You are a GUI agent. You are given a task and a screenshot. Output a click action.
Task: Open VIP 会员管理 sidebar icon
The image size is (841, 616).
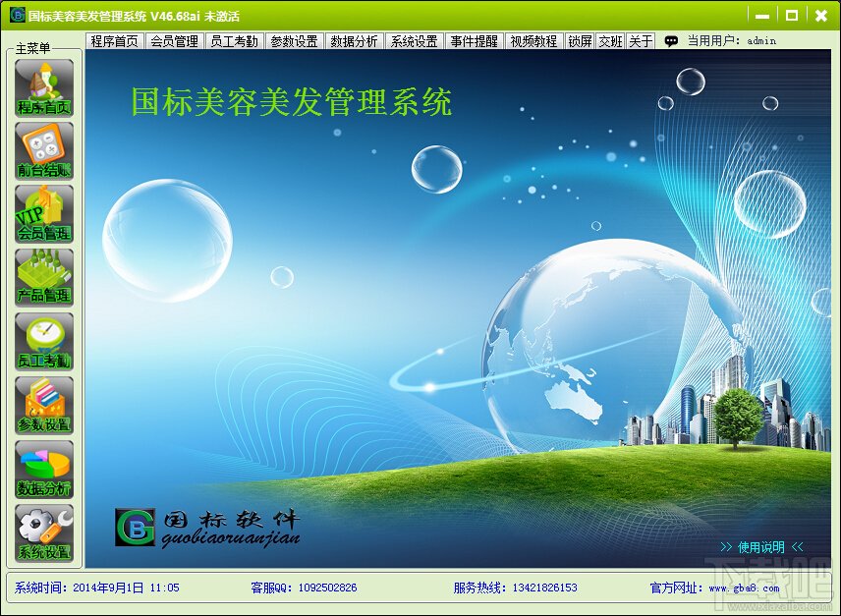pos(44,214)
